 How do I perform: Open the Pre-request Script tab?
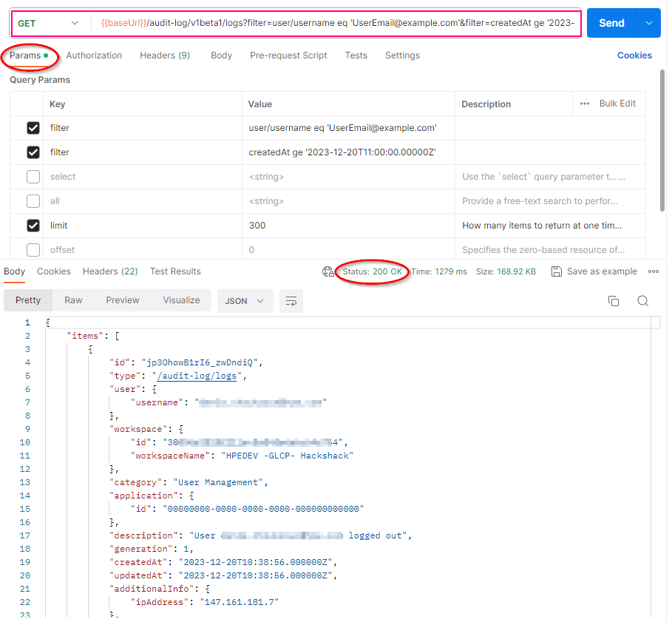[288, 55]
